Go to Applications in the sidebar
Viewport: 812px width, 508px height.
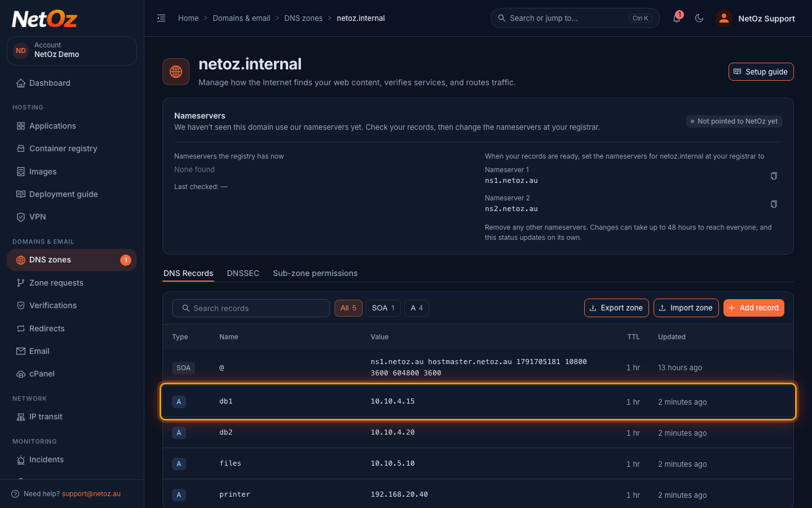point(72,126)
